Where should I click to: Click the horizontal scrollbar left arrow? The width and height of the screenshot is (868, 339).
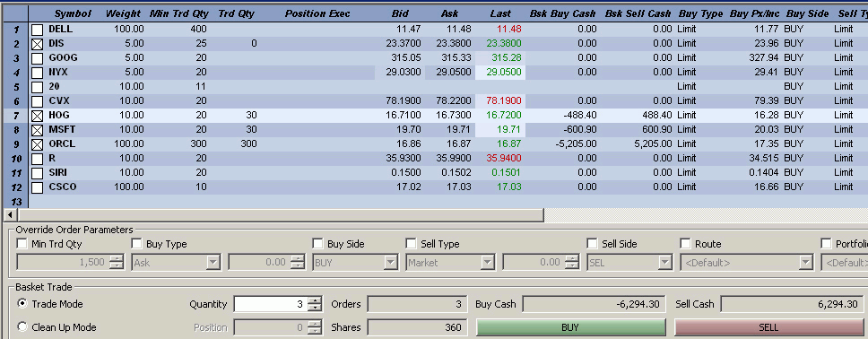[11, 214]
